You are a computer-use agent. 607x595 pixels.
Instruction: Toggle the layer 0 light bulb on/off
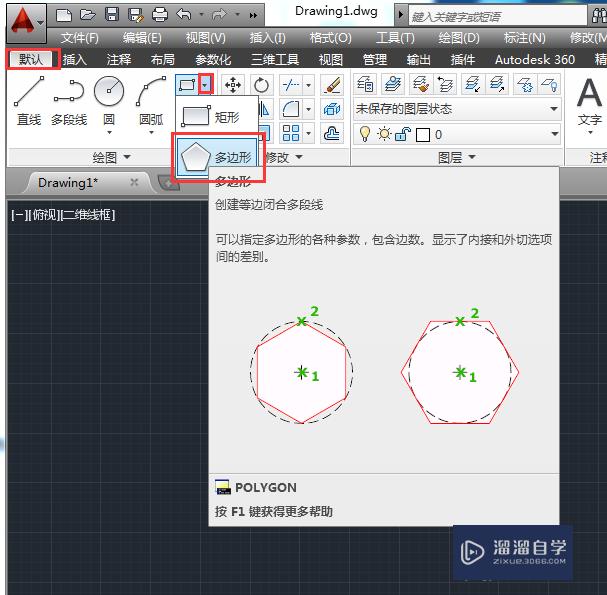(x=364, y=134)
